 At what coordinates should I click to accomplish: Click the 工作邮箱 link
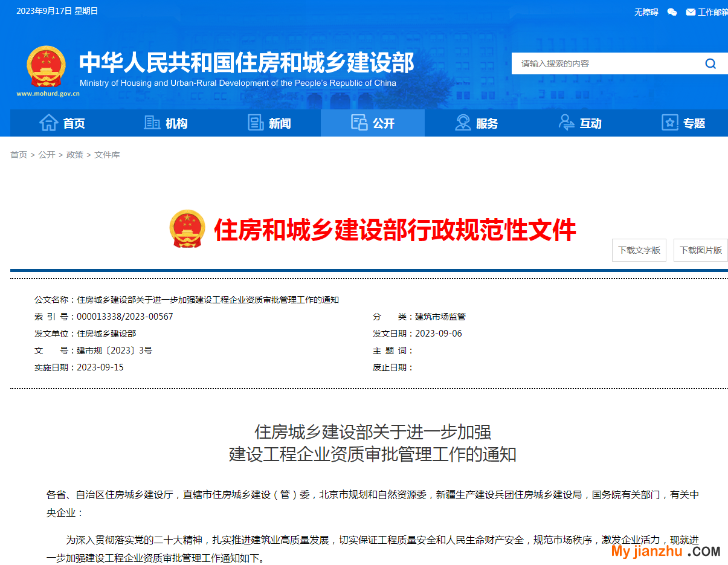tap(713, 12)
